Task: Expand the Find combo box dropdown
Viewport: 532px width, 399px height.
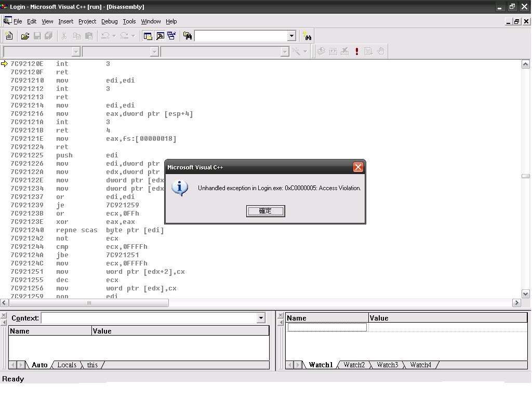Action: [291, 36]
